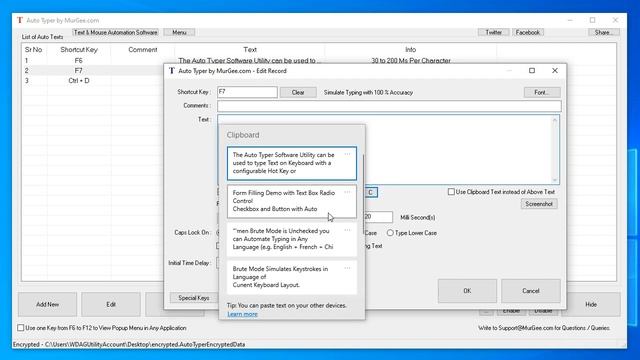Paste the Form Filling Demo clipboard entry
Viewport: 640px width, 360px height.
[x=291, y=201]
